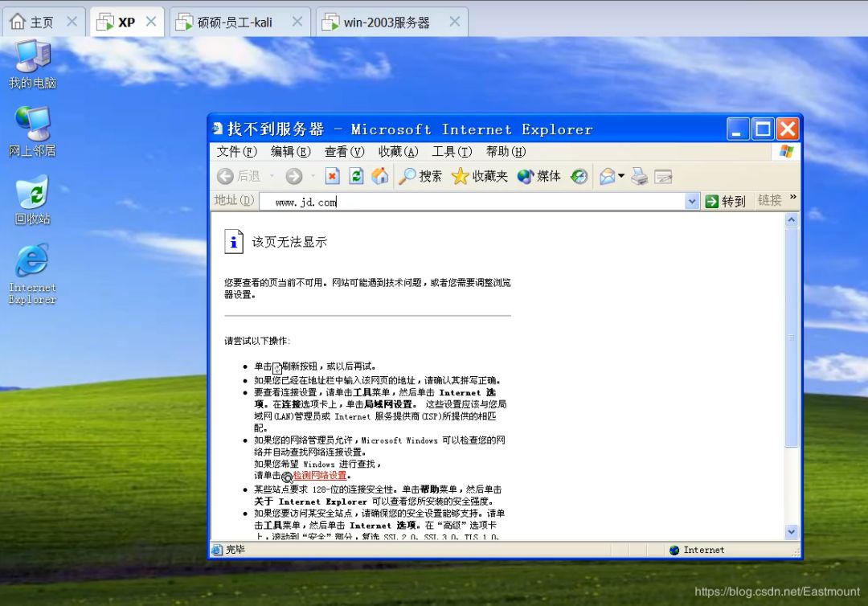Screen dimensions: 868x606
Task: Click the 该页无法显示 heading
Action: pos(289,242)
